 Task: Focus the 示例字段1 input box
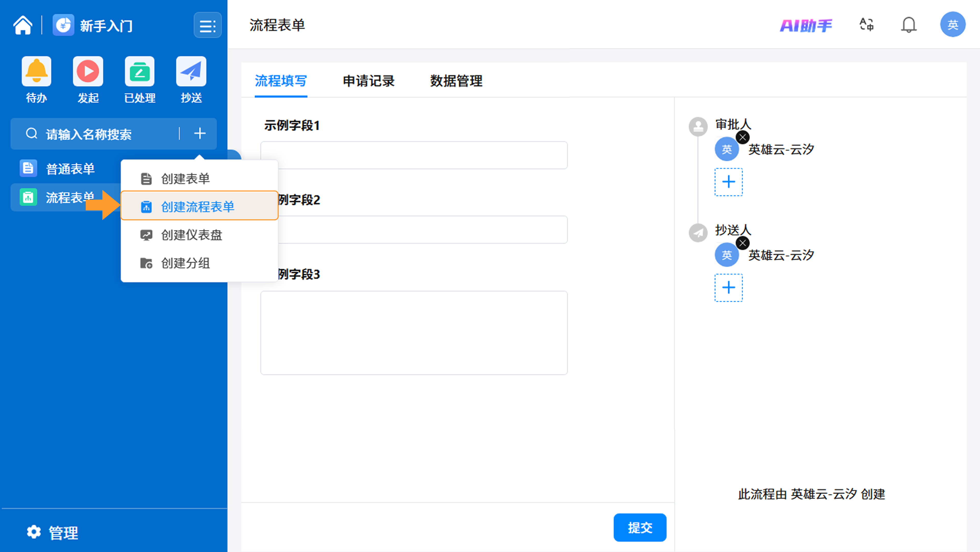tap(414, 155)
